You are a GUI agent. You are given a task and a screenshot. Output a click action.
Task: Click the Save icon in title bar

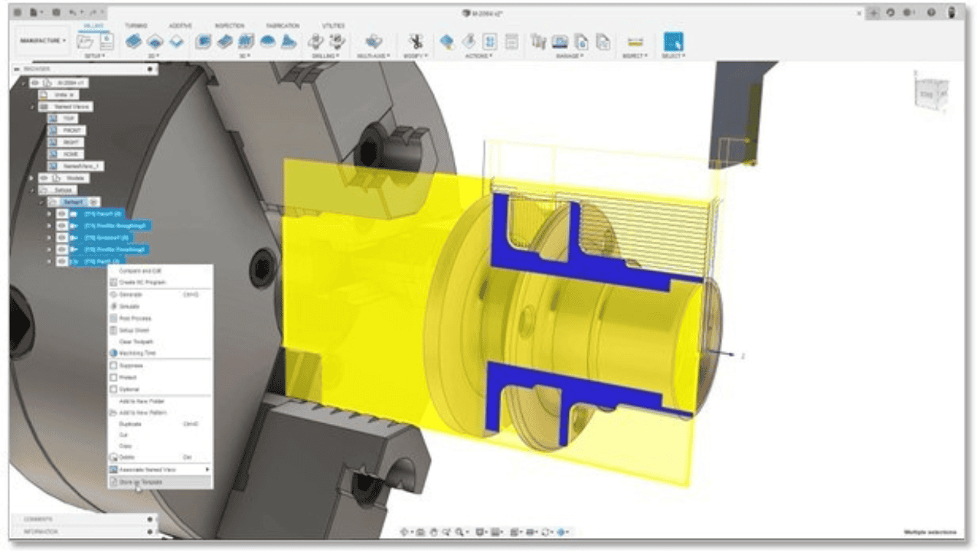pyautogui.click(x=56, y=12)
